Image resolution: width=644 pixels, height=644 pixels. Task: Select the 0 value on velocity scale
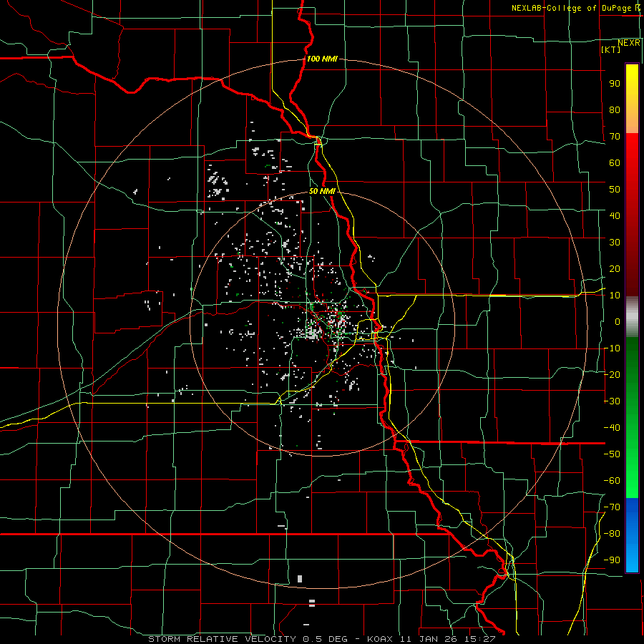click(x=618, y=322)
